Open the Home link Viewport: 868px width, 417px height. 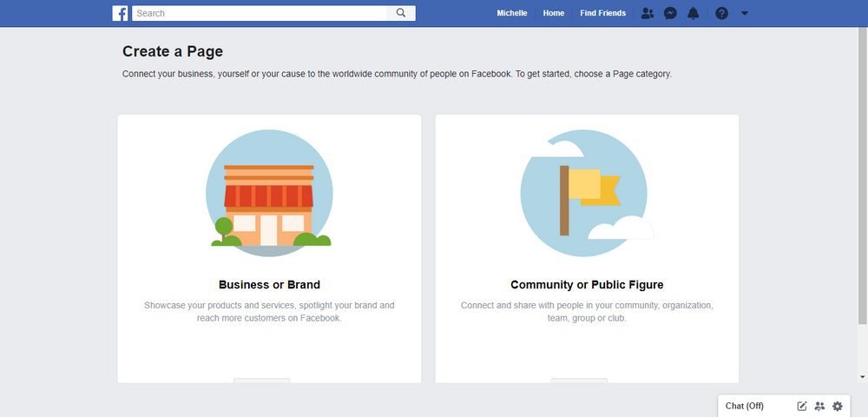(x=554, y=13)
